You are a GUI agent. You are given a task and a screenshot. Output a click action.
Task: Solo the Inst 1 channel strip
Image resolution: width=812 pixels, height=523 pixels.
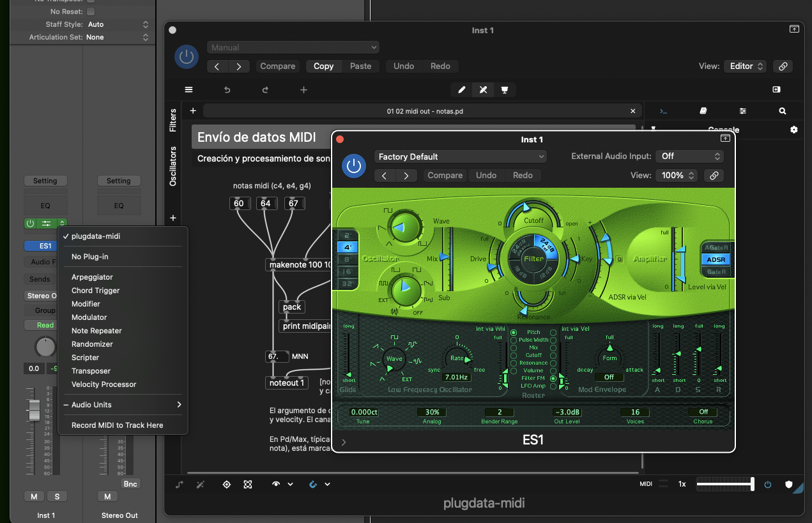(57, 496)
